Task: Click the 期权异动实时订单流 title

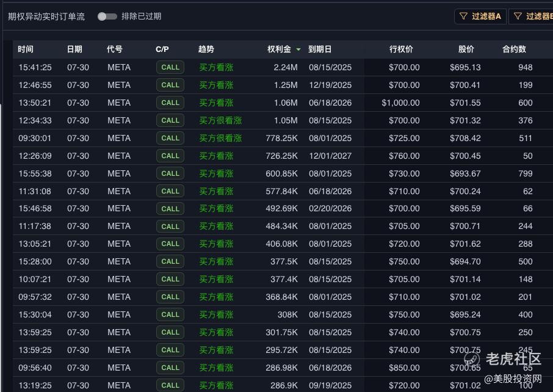Action: point(46,16)
